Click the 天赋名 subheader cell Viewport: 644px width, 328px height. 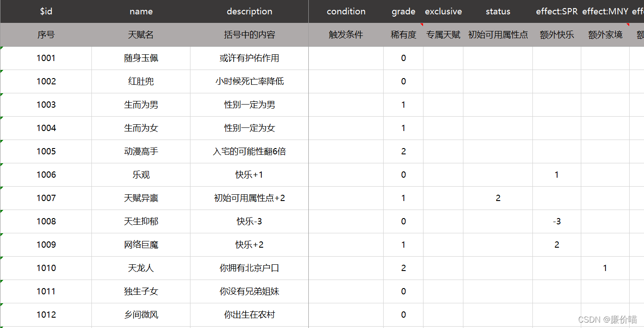point(141,35)
